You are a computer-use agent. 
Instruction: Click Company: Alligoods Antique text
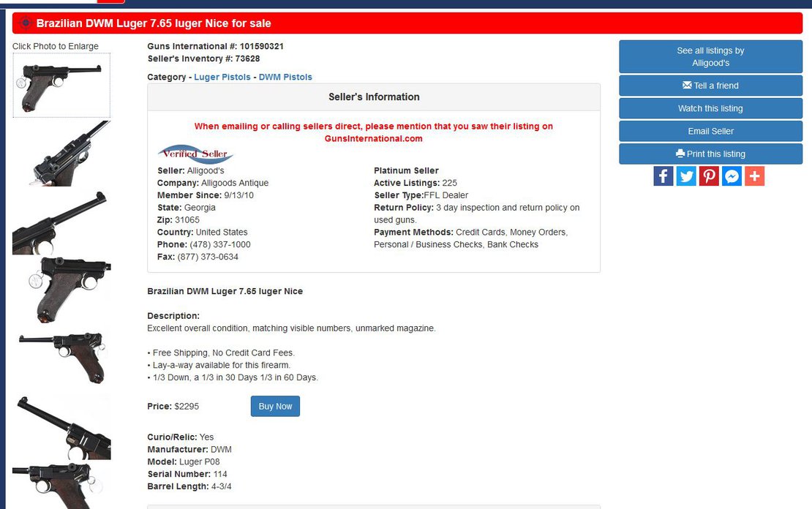click(x=213, y=183)
